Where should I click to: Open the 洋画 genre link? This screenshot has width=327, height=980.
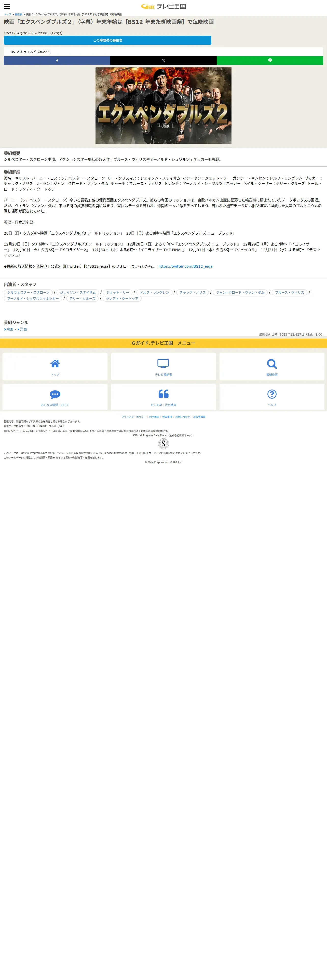point(22,329)
